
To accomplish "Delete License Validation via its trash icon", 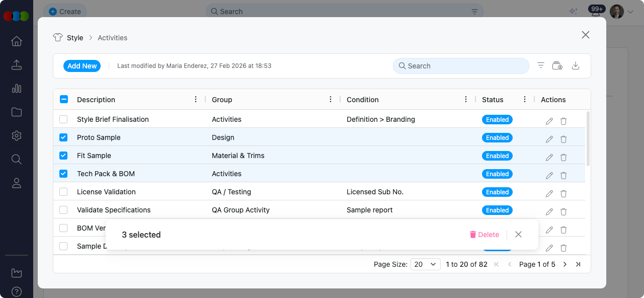I will [x=563, y=193].
